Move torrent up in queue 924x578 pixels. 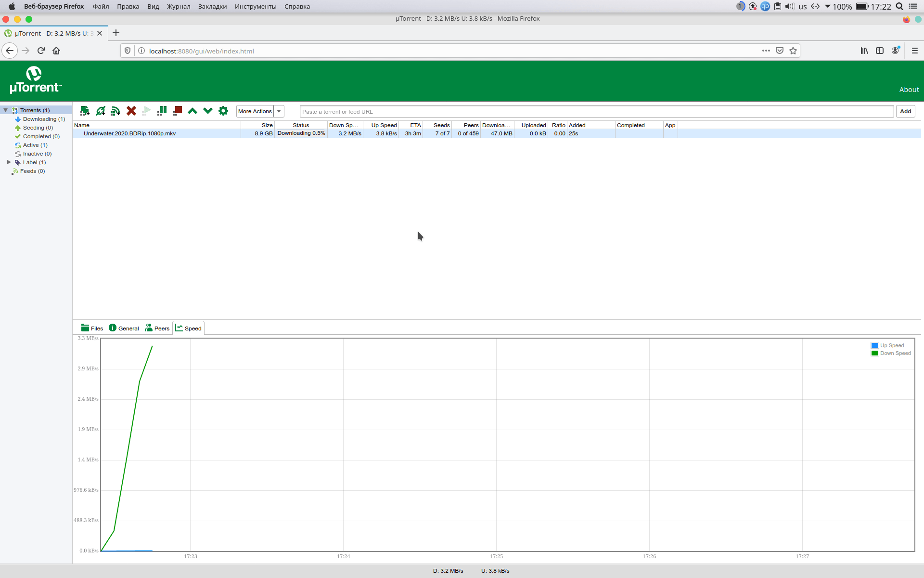pyautogui.click(x=192, y=111)
